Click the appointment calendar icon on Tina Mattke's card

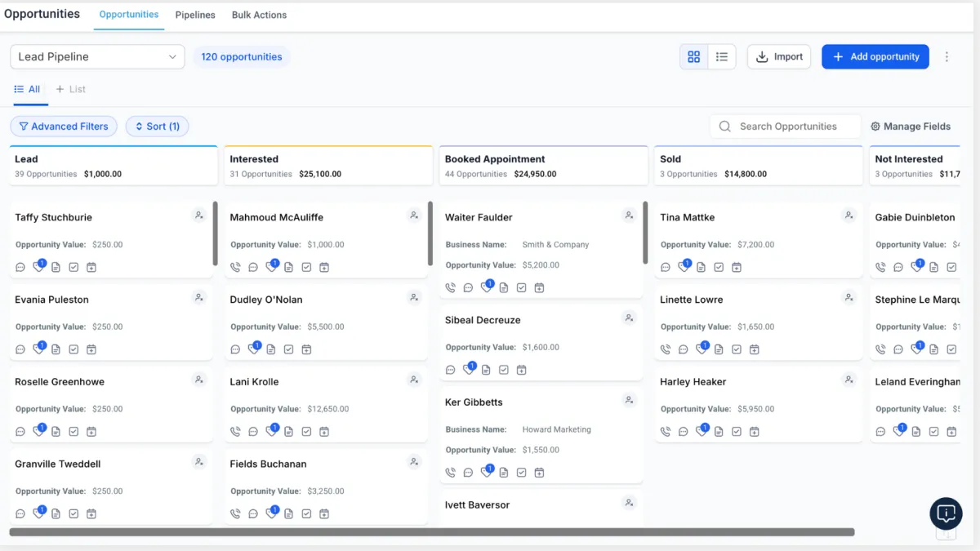(x=737, y=267)
